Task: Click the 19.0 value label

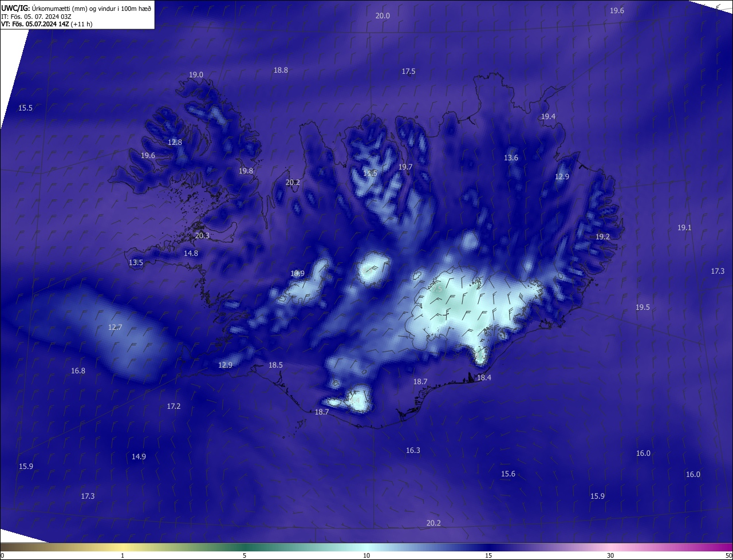Action: [196, 75]
